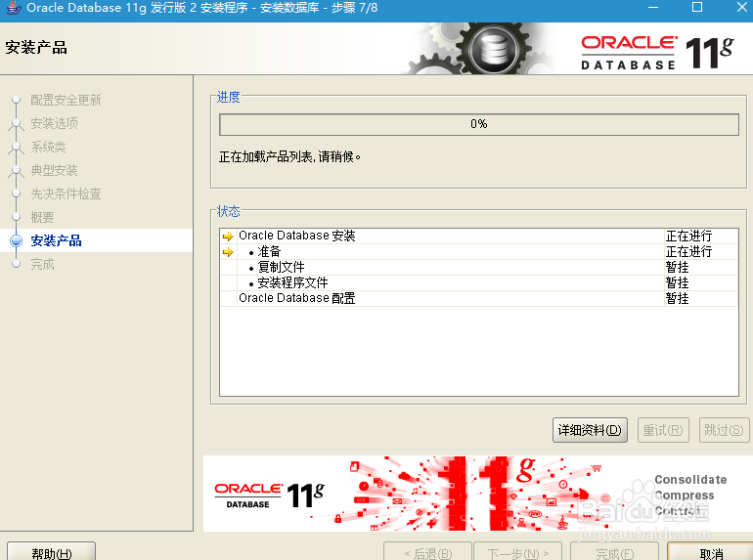Click the 跳过(S) button
Viewport: 753px width, 560px height.
tap(724, 430)
